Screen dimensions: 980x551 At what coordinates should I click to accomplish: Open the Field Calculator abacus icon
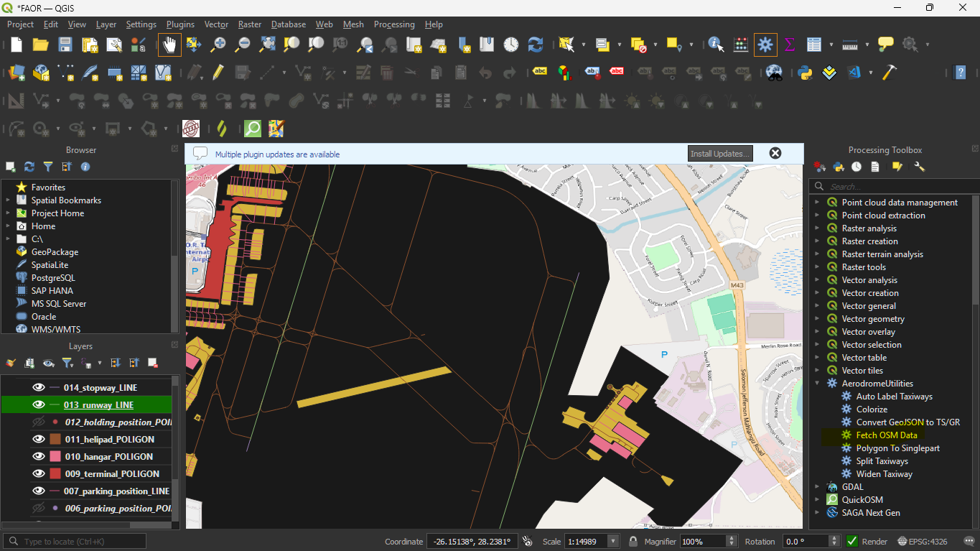coord(741,45)
